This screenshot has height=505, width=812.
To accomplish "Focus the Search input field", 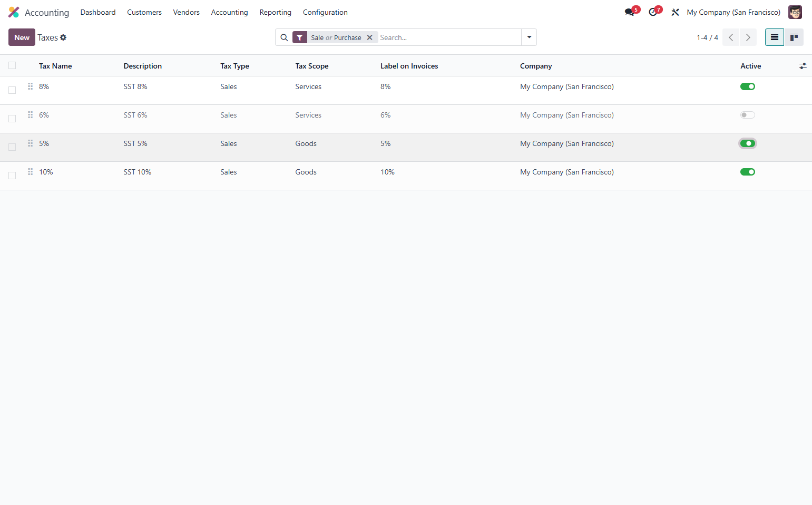I will tap(449, 37).
